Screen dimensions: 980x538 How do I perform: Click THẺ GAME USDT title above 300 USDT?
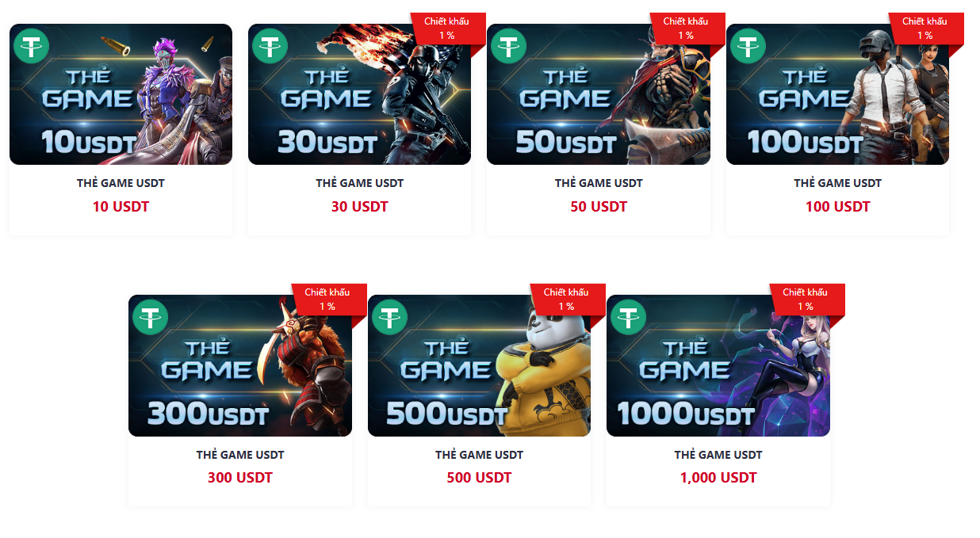click(240, 455)
